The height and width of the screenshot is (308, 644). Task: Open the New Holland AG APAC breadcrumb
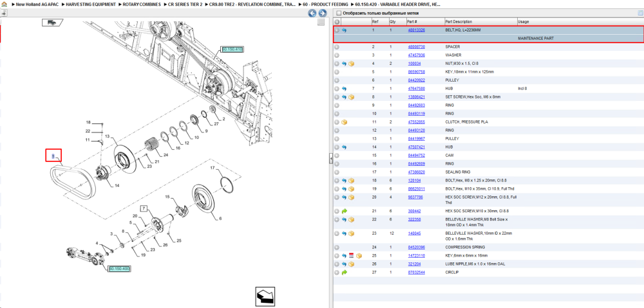37,4
